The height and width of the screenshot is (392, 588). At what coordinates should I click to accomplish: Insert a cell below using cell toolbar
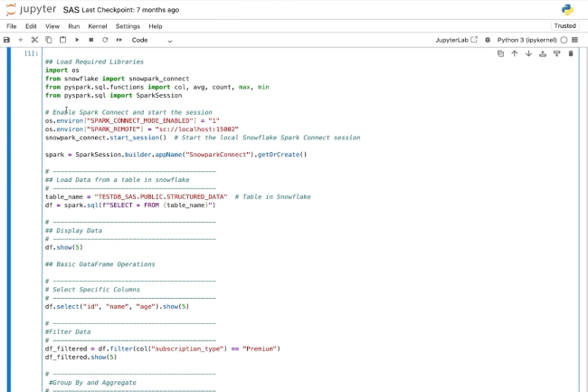click(557, 53)
